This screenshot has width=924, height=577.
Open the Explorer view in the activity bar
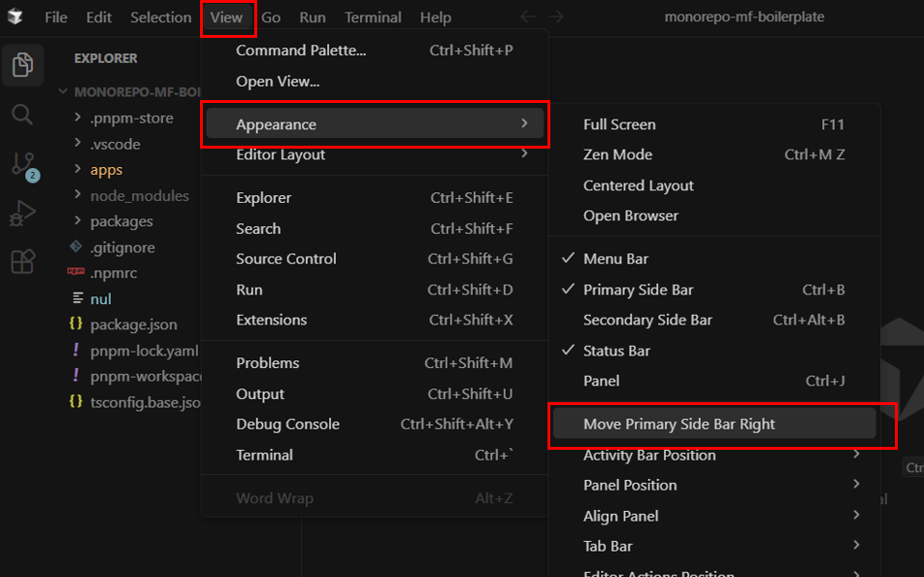21,64
